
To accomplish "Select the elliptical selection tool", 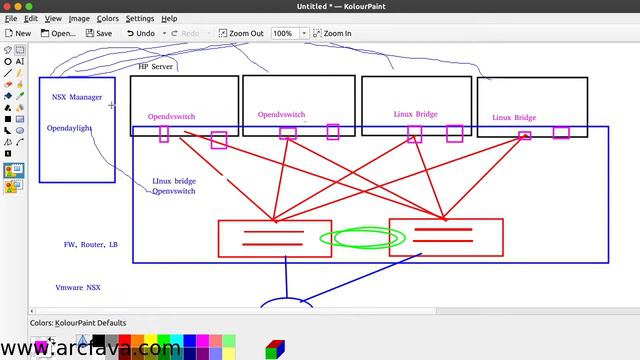I will click(8, 62).
